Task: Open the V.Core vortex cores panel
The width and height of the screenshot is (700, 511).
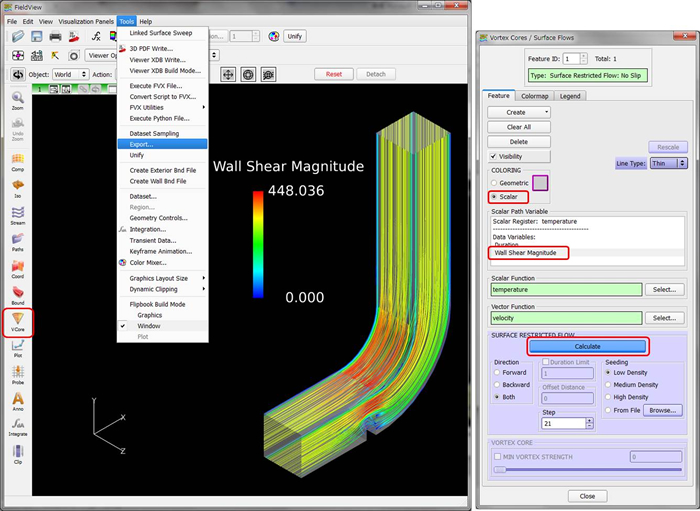Action: (18, 321)
